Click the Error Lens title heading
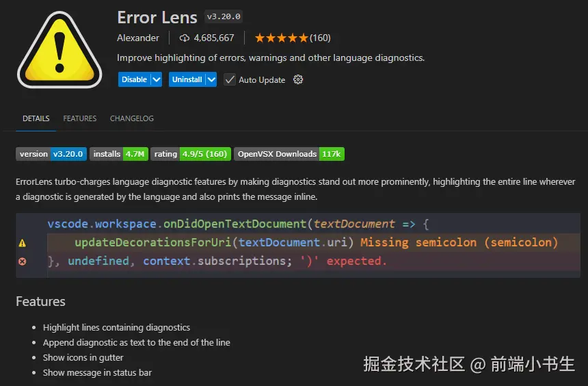The width and height of the screenshot is (588, 386). point(157,17)
